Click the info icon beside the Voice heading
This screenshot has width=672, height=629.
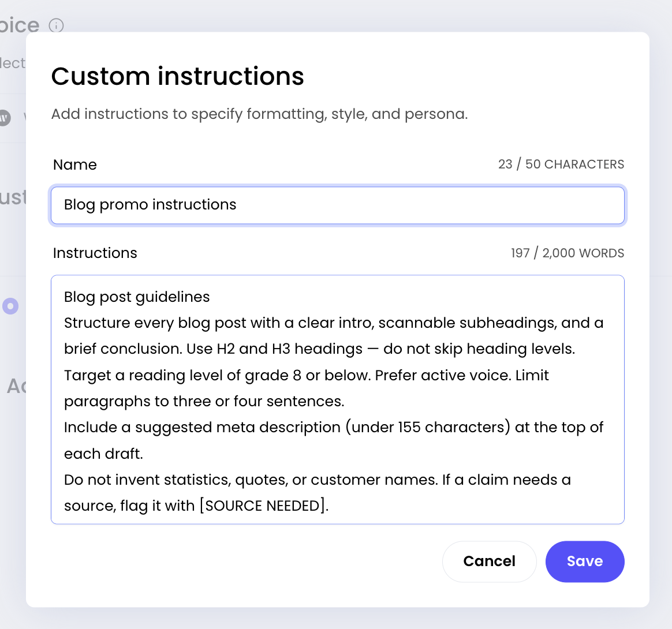56,26
